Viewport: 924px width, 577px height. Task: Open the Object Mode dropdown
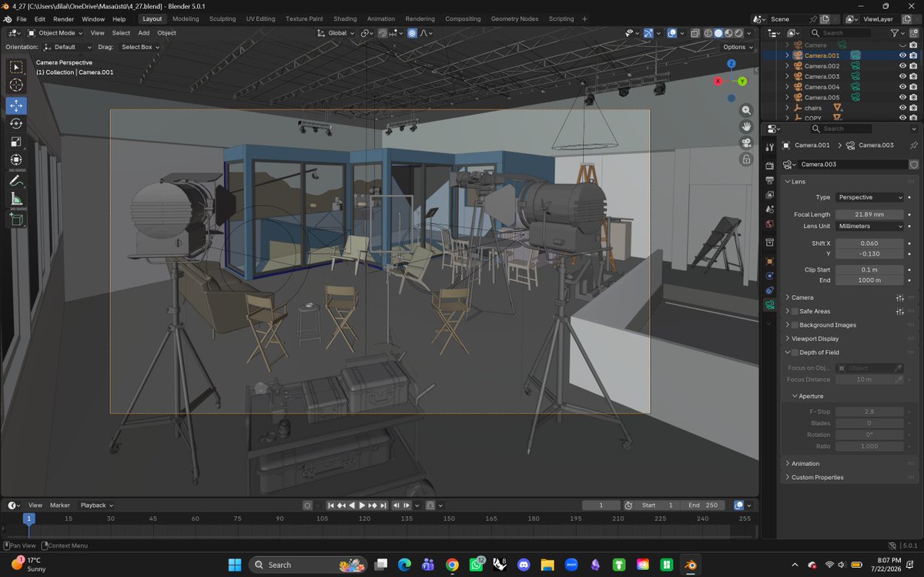[55, 33]
